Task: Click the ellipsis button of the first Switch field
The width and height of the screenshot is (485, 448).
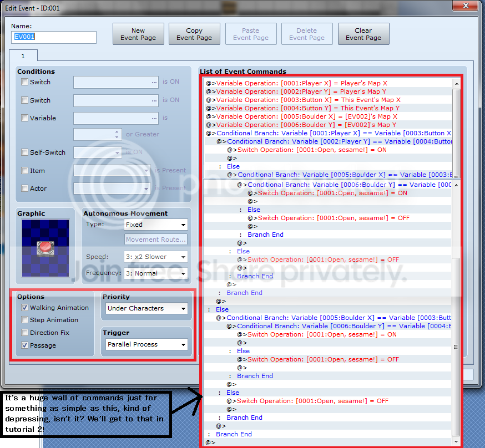Action: 154,83
